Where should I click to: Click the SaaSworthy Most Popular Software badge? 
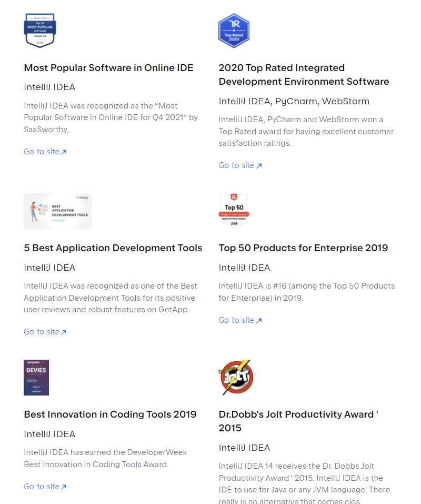(40, 31)
